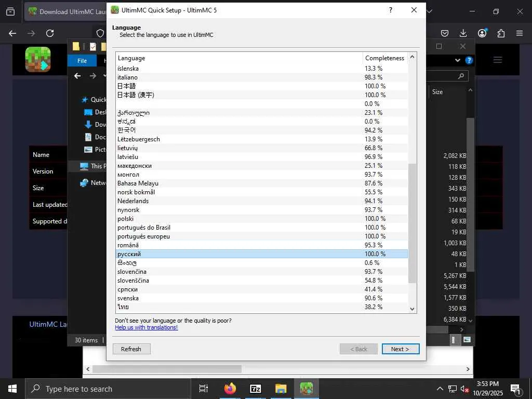532x399 pixels.
Task: Open the Windows Start menu
Action: point(12,389)
